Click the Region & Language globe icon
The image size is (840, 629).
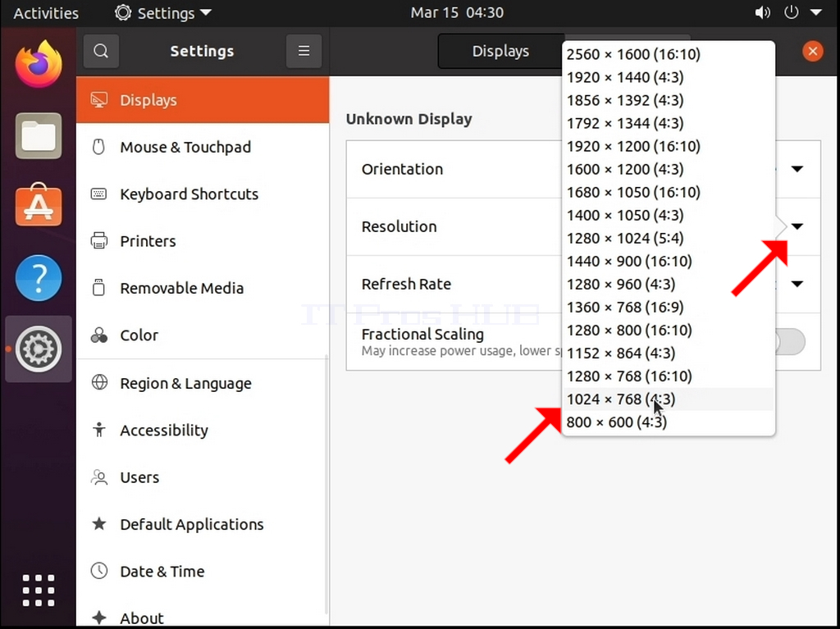tap(99, 382)
